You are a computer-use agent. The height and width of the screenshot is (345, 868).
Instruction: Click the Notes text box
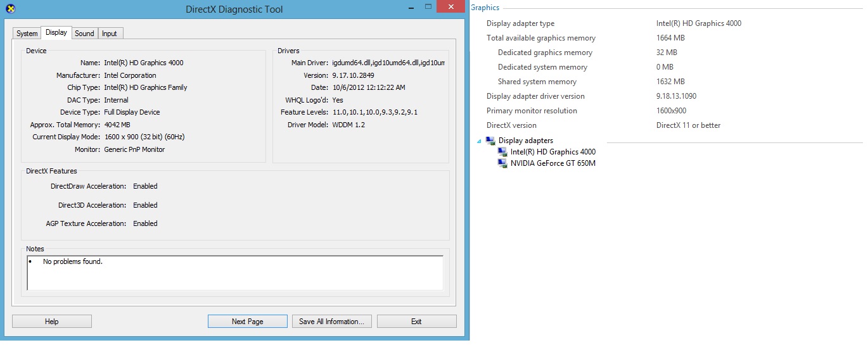pos(235,273)
